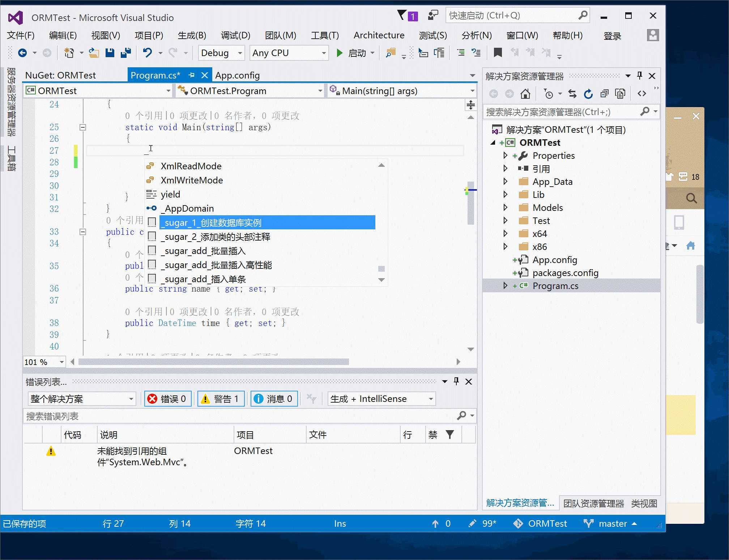Click the master branch status indicator
729x560 pixels.
[612, 523]
